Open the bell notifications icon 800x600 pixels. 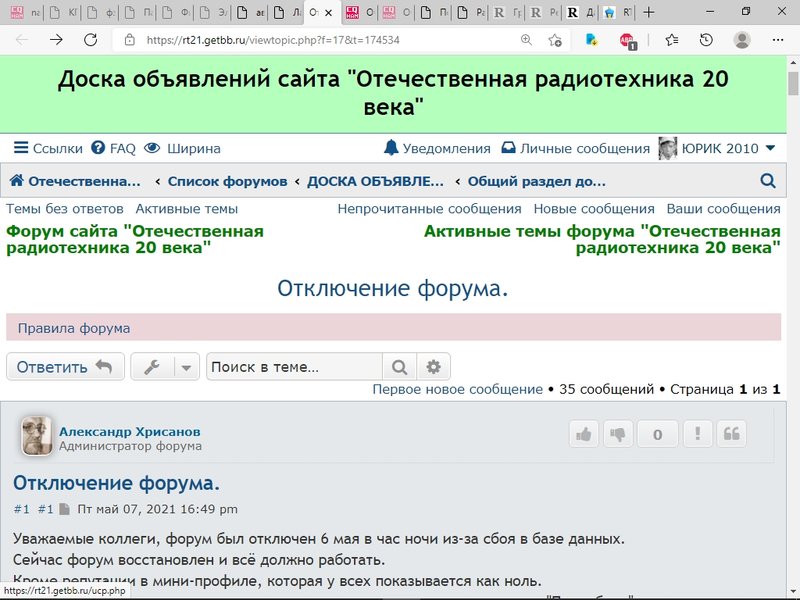pyautogui.click(x=390, y=147)
